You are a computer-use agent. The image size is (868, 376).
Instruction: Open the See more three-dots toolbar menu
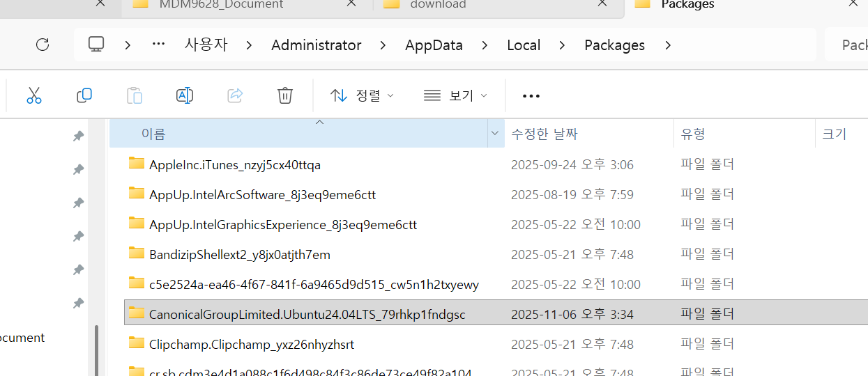[x=531, y=96]
